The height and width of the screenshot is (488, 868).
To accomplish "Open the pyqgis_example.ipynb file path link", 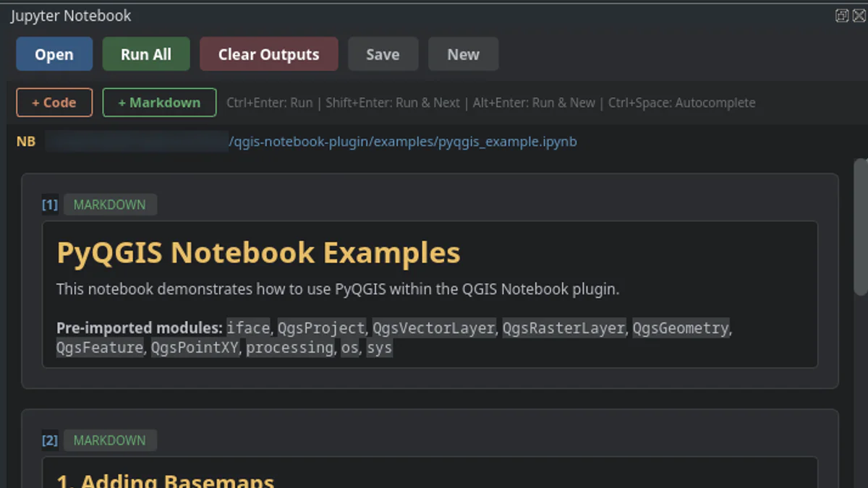I will [402, 141].
